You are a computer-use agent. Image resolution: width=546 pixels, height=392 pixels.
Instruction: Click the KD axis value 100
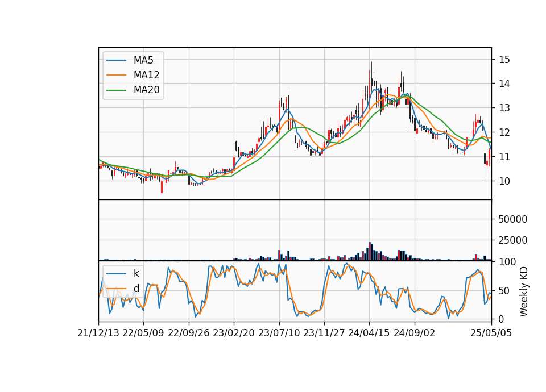(x=507, y=262)
